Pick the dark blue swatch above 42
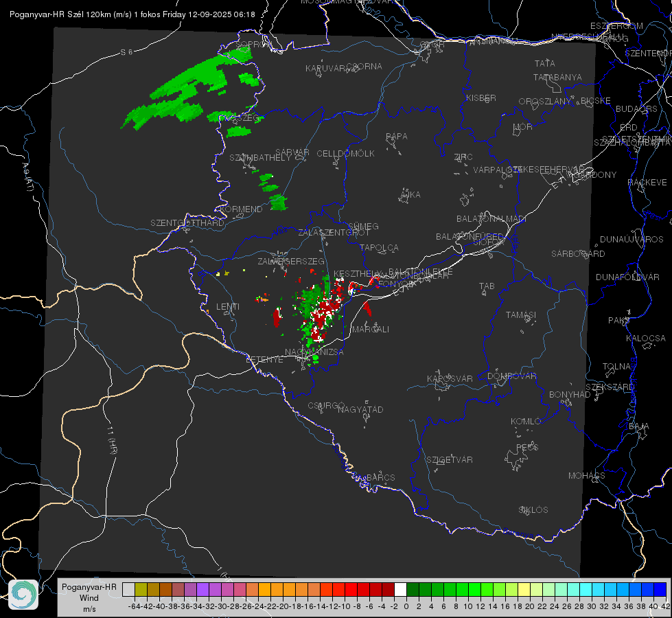Image resolution: width=672 pixels, height=618 pixels. pos(660,590)
